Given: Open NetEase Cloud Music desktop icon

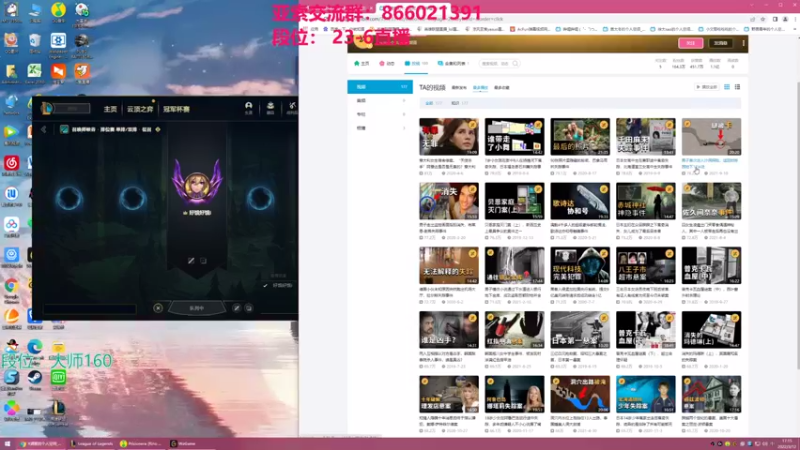Looking at the screenshot, I should click(x=11, y=166).
